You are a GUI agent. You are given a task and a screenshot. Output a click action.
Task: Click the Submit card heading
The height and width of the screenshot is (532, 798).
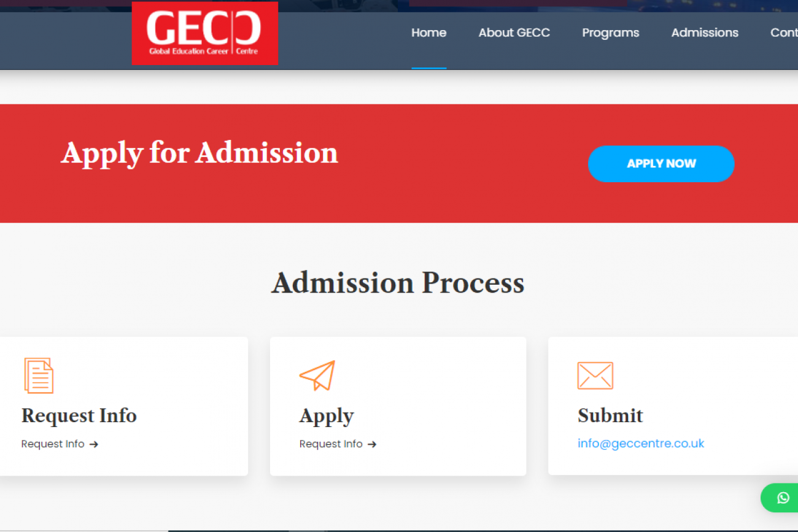point(610,416)
